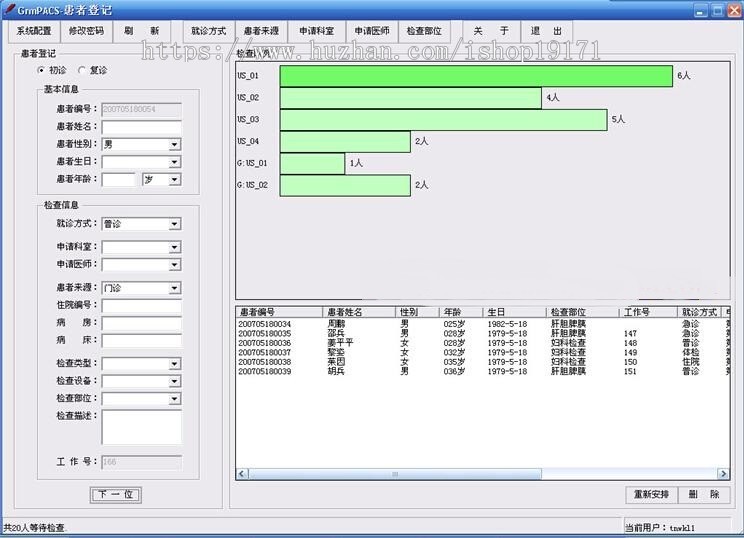Select the 初诊 radio button
The width and height of the screenshot is (744, 538).
point(41,71)
